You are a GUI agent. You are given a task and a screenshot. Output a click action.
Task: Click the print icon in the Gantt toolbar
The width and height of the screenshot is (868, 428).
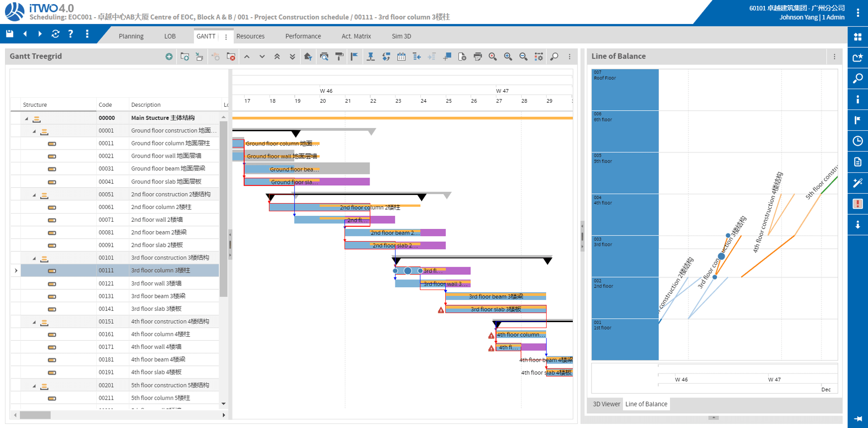[478, 57]
